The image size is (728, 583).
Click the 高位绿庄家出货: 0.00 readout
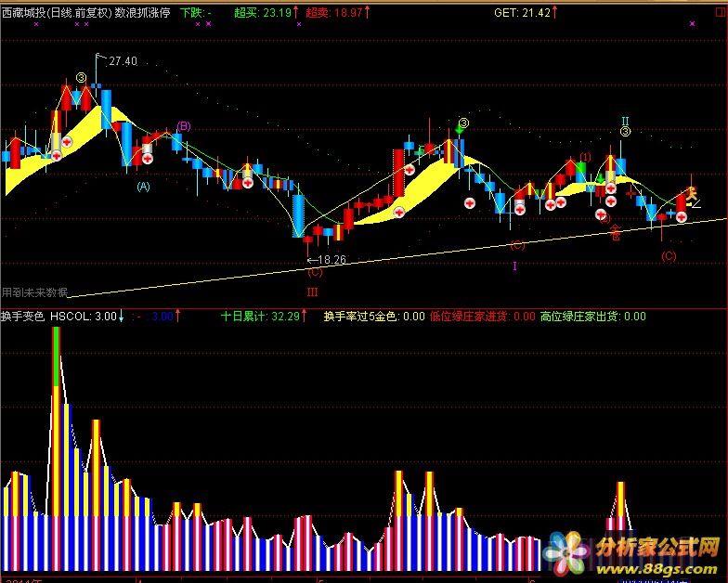[592, 316]
